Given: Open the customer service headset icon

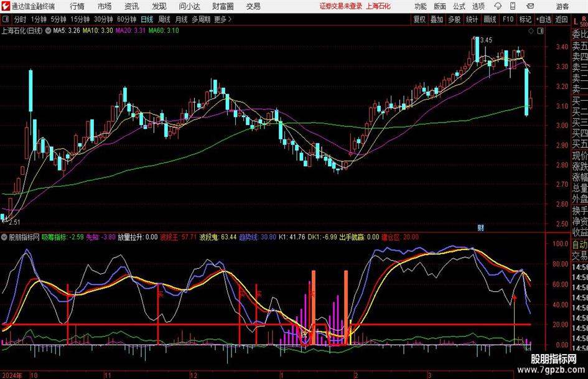Looking at the screenshot, I should 498,6.
